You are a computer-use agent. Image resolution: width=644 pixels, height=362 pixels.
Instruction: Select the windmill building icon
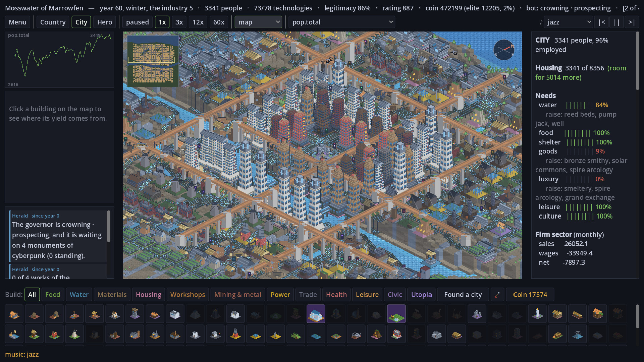click(x=74, y=334)
